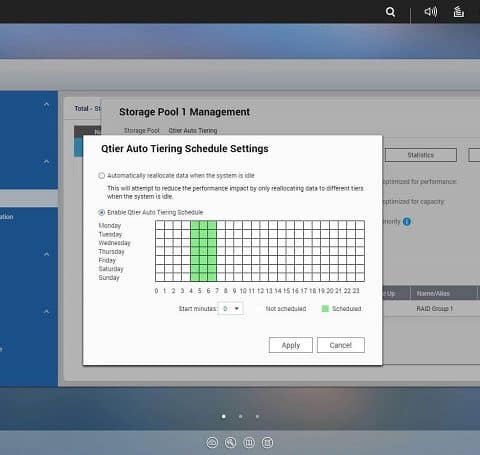
Task: Click the Apply button
Action: (x=291, y=345)
